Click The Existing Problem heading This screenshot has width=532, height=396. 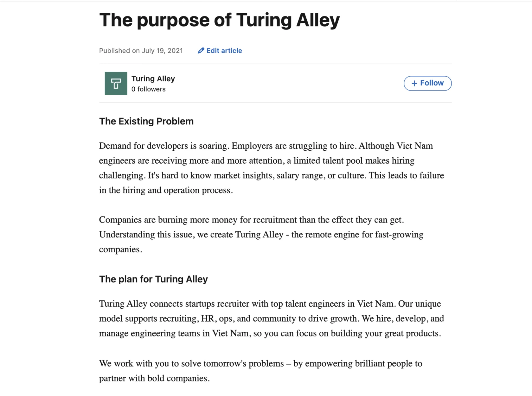tap(146, 121)
